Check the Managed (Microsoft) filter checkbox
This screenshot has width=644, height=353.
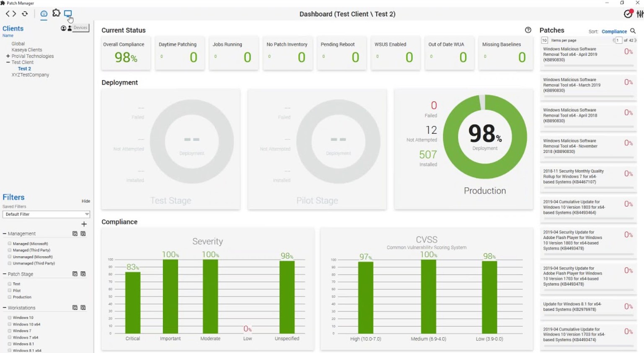[x=10, y=244]
